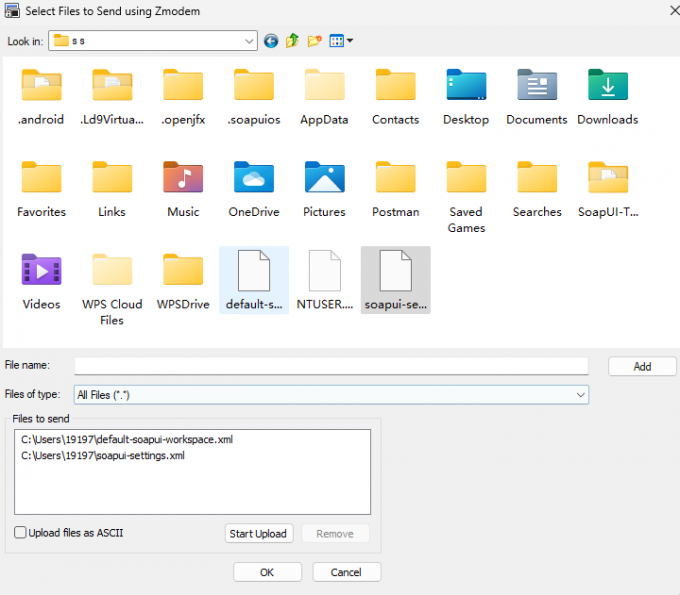Screen dimensions: 680x595
Task: Open the Videos folder
Action: click(41, 282)
